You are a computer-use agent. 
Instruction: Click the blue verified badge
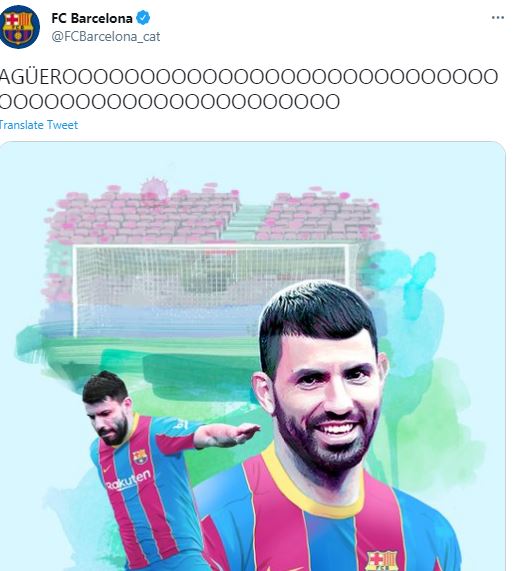point(143,18)
